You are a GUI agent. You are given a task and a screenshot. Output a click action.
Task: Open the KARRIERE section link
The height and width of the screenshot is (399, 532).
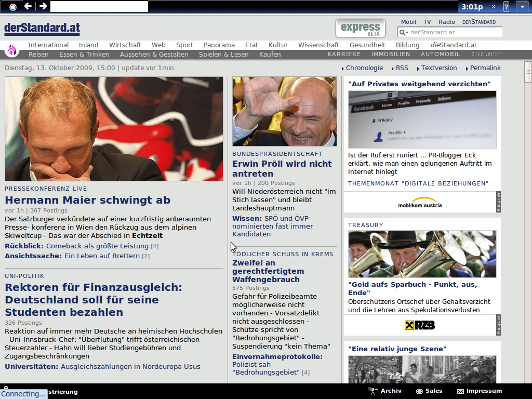(x=344, y=54)
